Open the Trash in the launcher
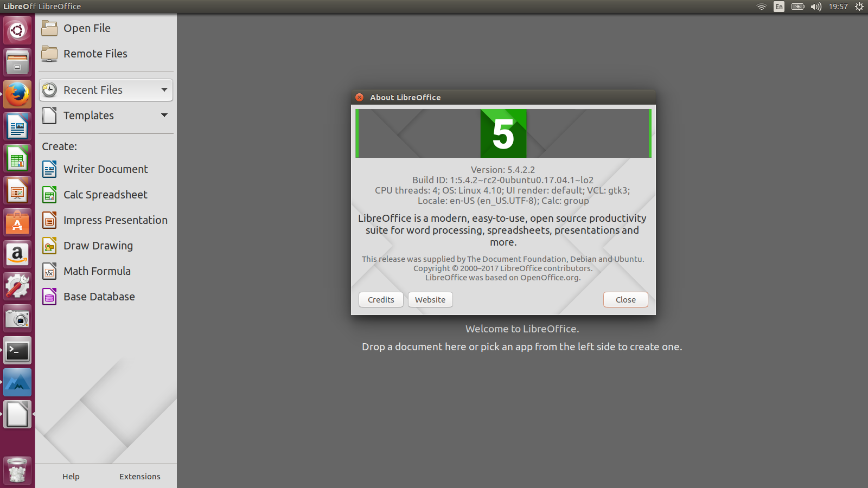Viewport: 868px width, 488px height. point(17,470)
